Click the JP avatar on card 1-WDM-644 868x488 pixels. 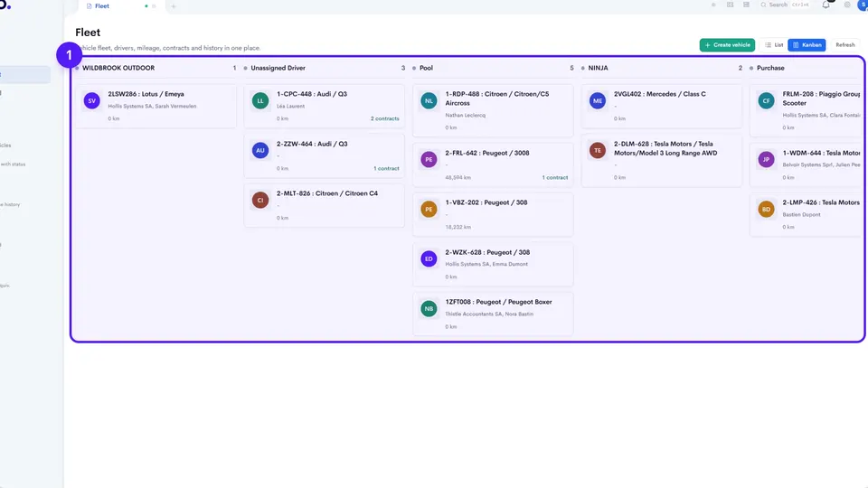click(766, 159)
